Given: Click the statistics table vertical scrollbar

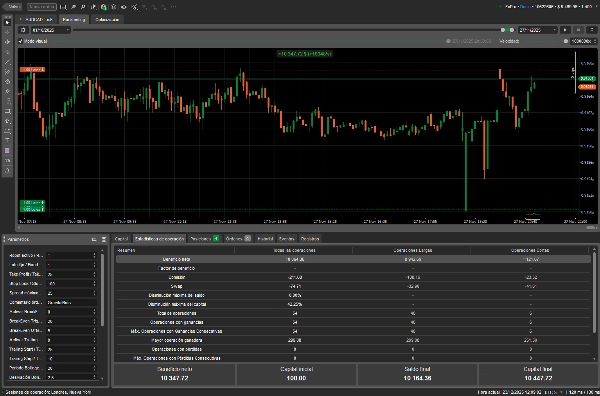Looking at the screenshot, I should 594,291.
